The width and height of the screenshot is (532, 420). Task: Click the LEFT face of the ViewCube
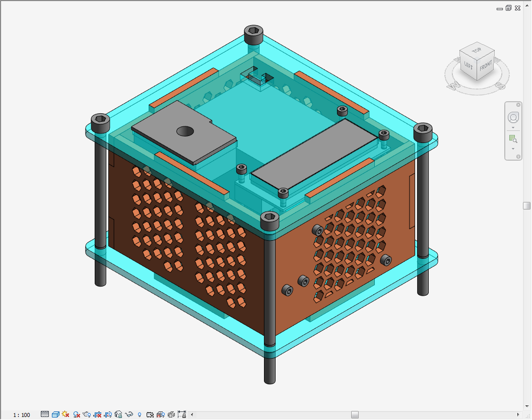pos(468,65)
